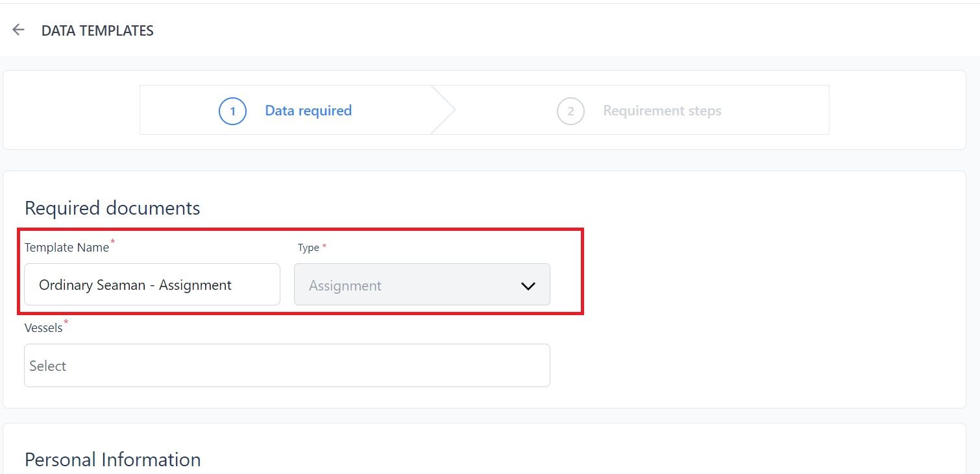Image resolution: width=980 pixels, height=474 pixels.
Task: Click the red asterisk beside Type label
Action: [325, 246]
